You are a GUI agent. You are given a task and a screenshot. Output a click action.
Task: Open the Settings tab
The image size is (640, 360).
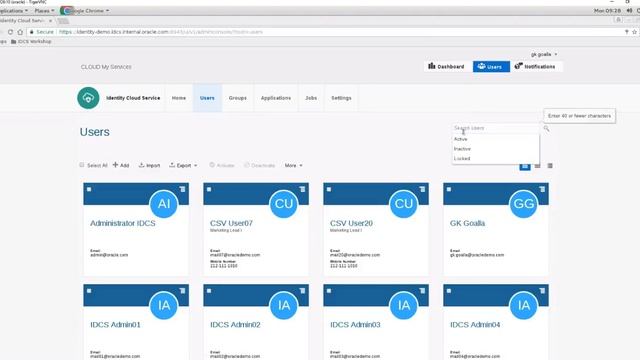341,98
